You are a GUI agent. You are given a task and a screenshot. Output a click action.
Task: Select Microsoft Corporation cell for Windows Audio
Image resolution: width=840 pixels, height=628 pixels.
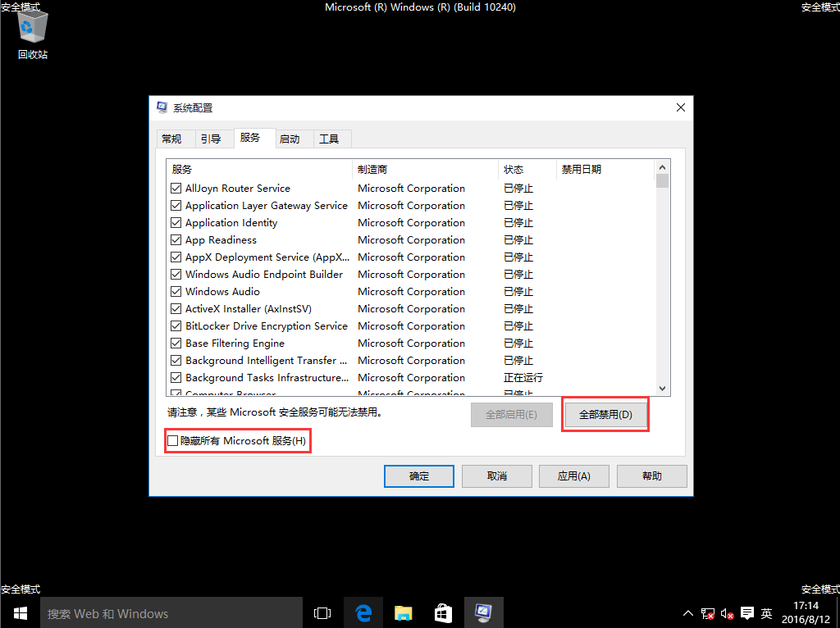click(x=411, y=292)
